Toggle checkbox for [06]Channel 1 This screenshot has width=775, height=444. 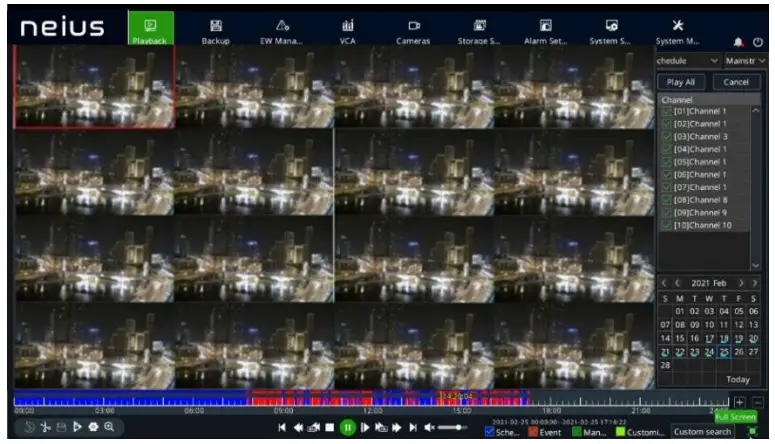[x=667, y=175]
